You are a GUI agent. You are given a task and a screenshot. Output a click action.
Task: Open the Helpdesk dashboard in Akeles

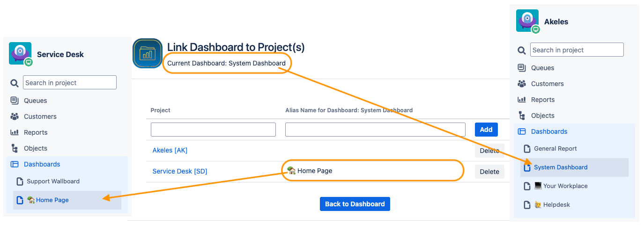556,204
